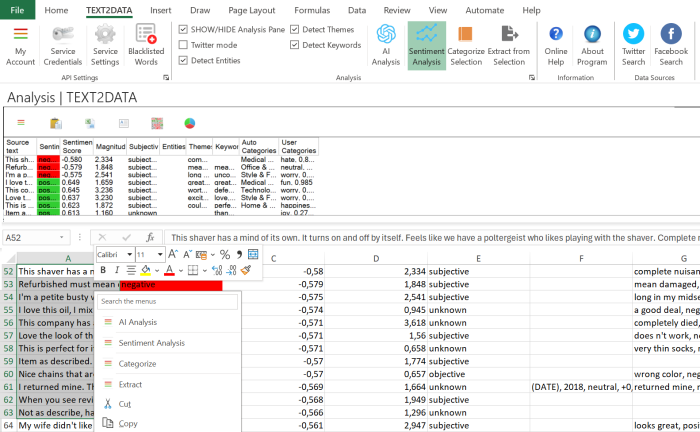Open fill color dropdown arrow

point(157,270)
